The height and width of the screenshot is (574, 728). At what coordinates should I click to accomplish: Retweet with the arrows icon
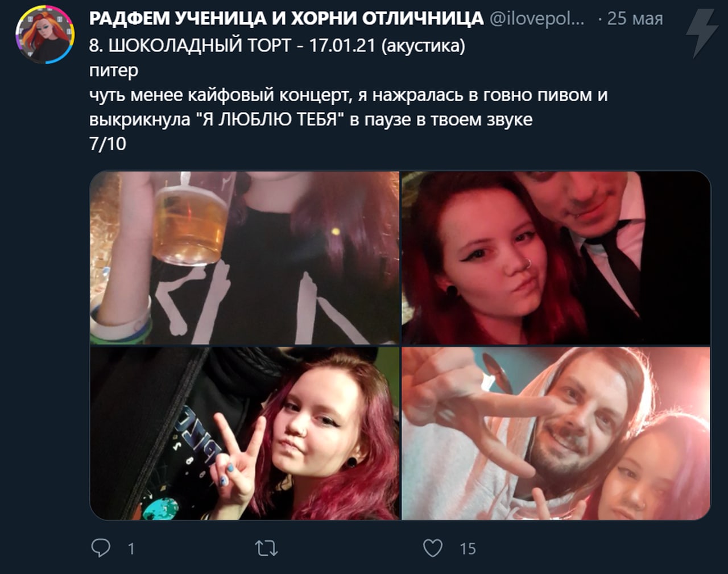266,548
